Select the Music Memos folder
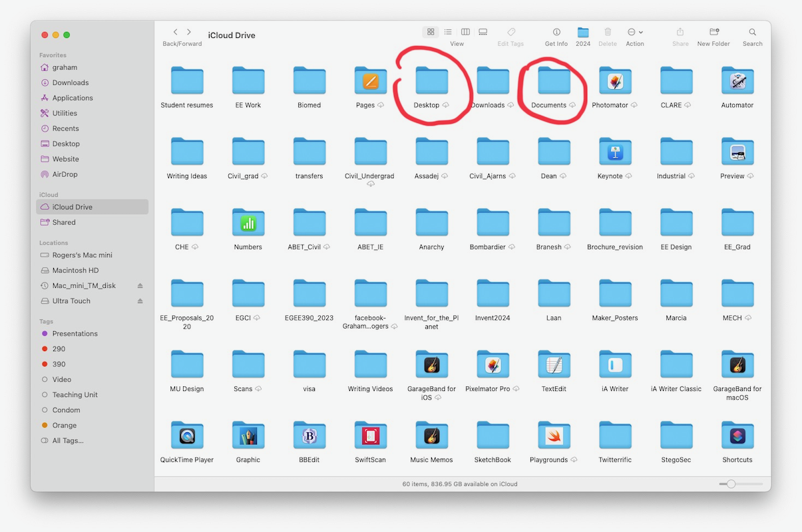Image resolution: width=802 pixels, height=532 pixels. [x=432, y=436]
